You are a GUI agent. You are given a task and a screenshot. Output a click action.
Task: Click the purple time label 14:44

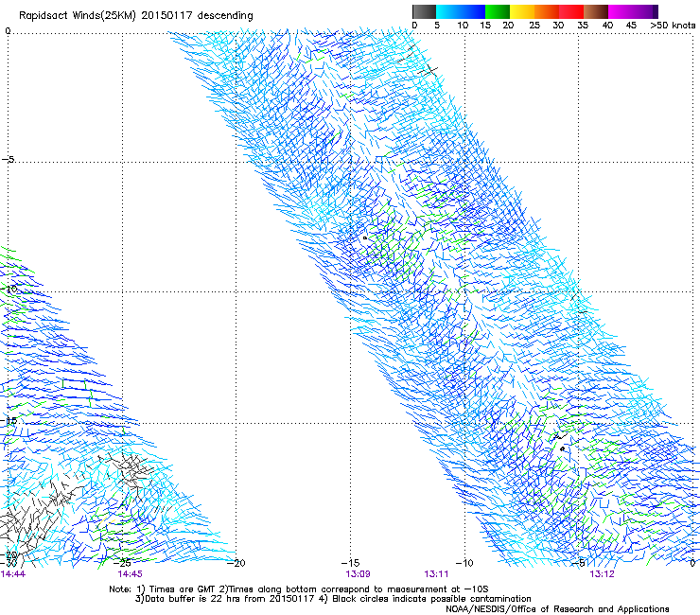[x=13, y=573]
